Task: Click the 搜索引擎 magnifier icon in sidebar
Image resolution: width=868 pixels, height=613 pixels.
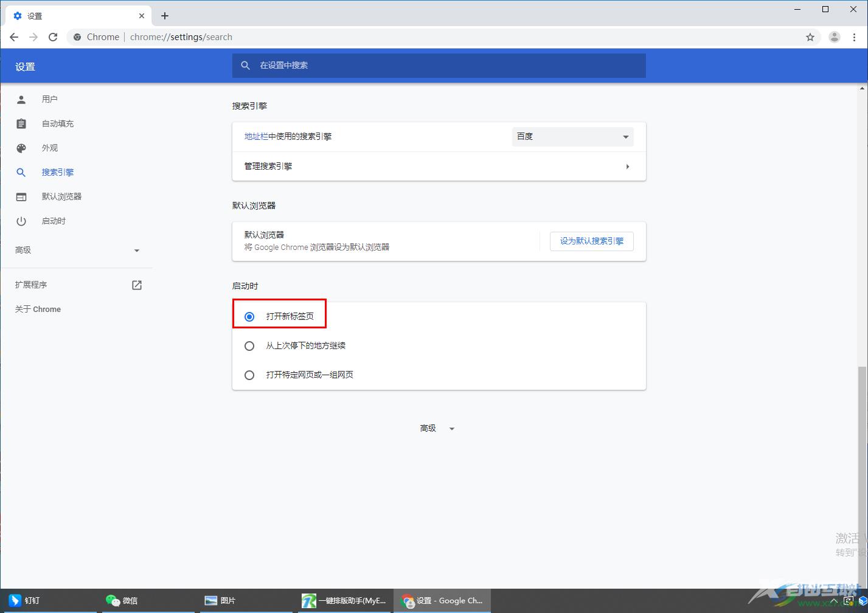Action: coord(21,172)
